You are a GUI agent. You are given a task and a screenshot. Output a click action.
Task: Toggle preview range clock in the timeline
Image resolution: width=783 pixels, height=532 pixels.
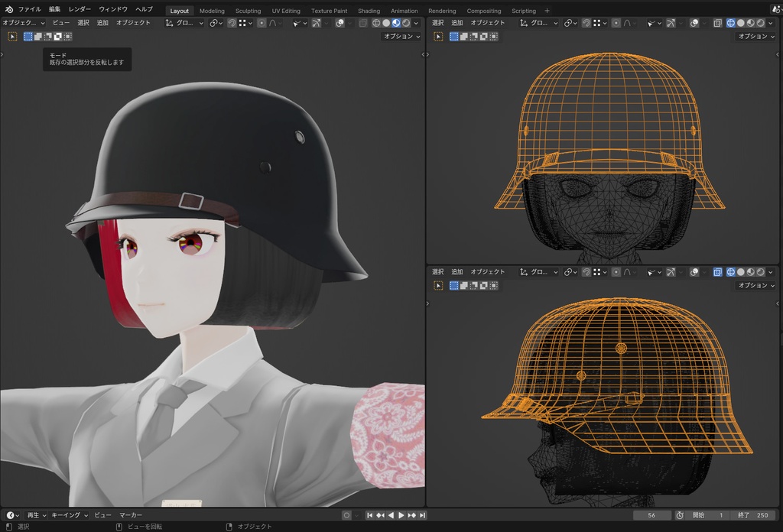point(680,515)
